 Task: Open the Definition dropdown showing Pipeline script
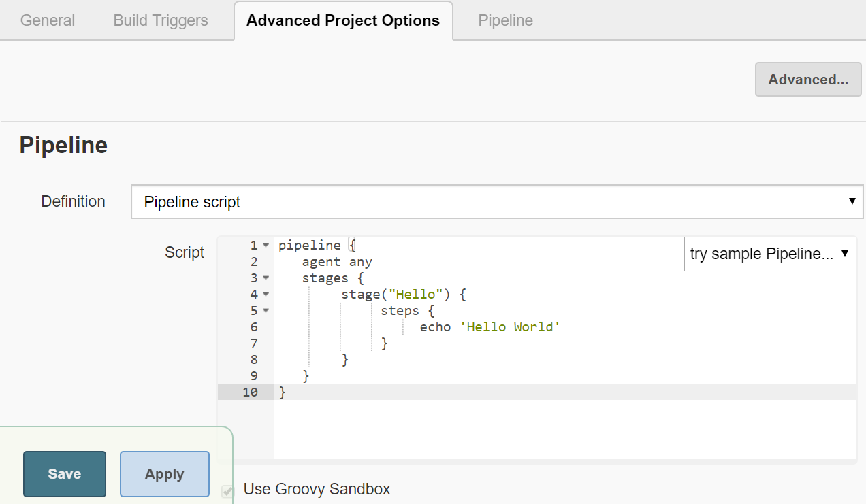click(497, 202)
